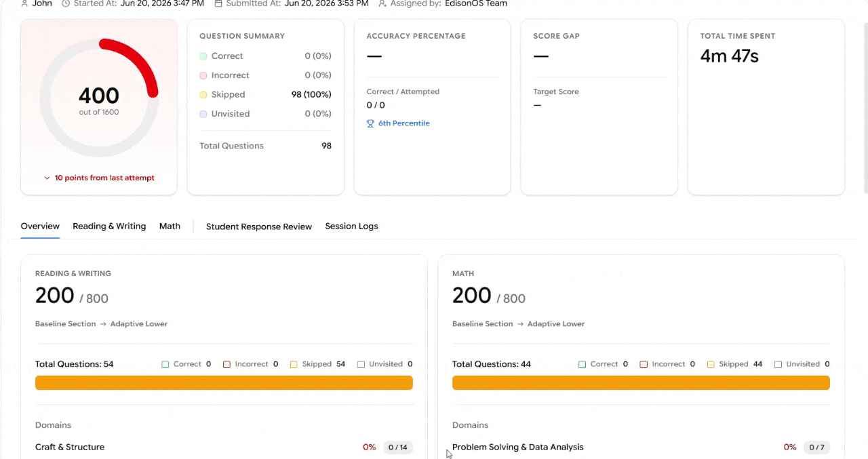Click the orange Reading & Writing progress bar
The width and height of the screenshot is (868, 459).
pyautogui.click(x=224, y=383)
